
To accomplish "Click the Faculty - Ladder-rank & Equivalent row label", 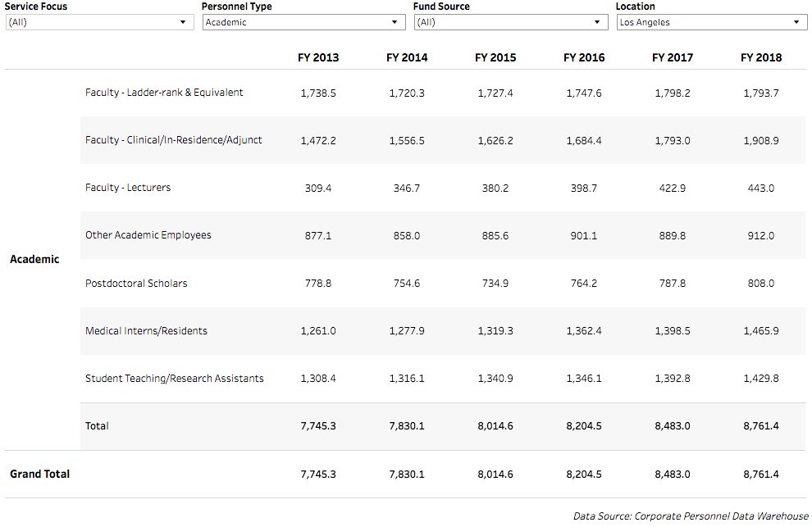I will coord(164,93).
